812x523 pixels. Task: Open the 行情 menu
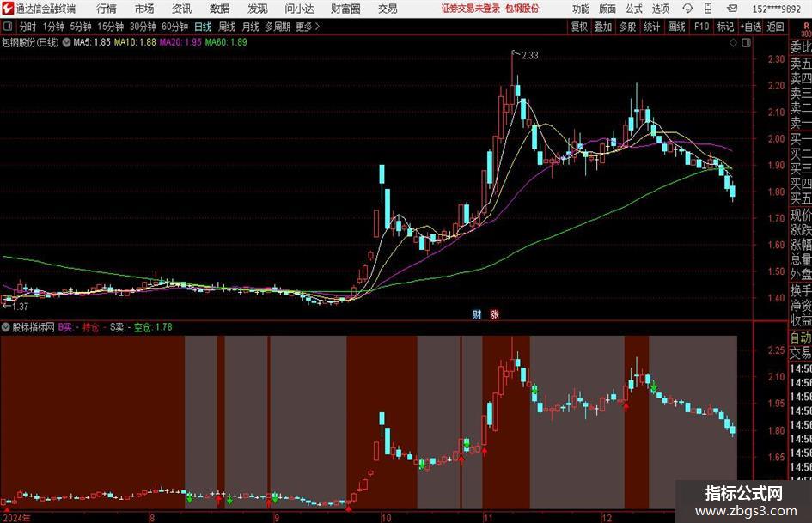[x=107, y=9]
